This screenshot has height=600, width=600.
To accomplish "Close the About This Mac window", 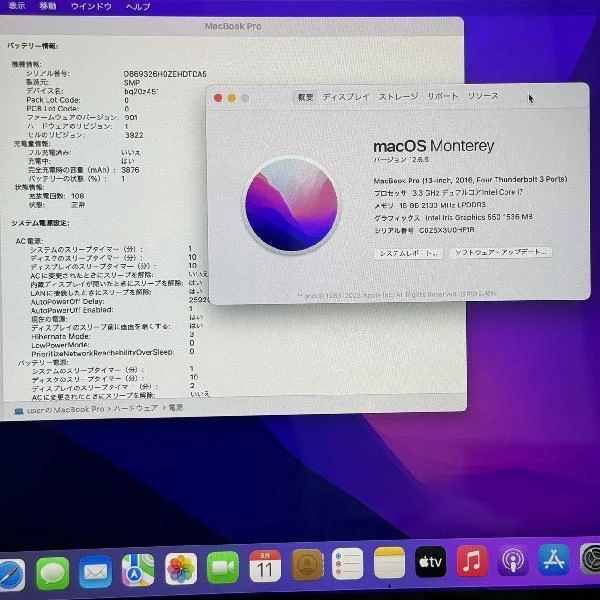I will click(218, 98).
